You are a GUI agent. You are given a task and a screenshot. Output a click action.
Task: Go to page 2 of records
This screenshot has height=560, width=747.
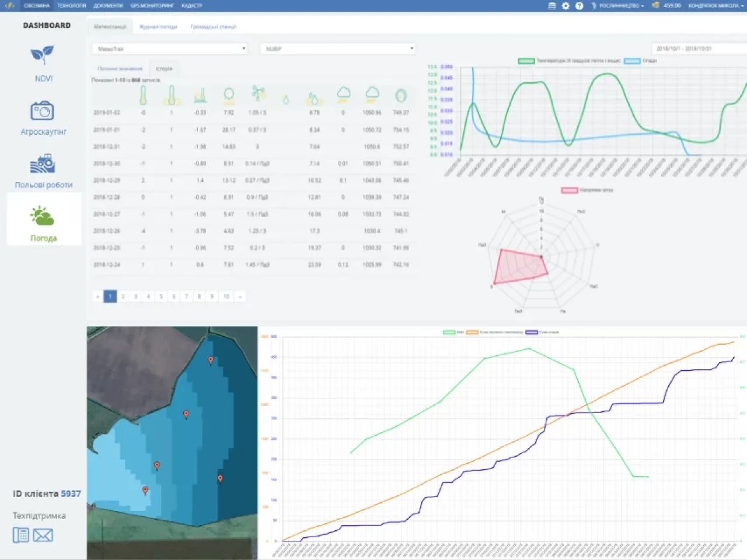(123, 296)
